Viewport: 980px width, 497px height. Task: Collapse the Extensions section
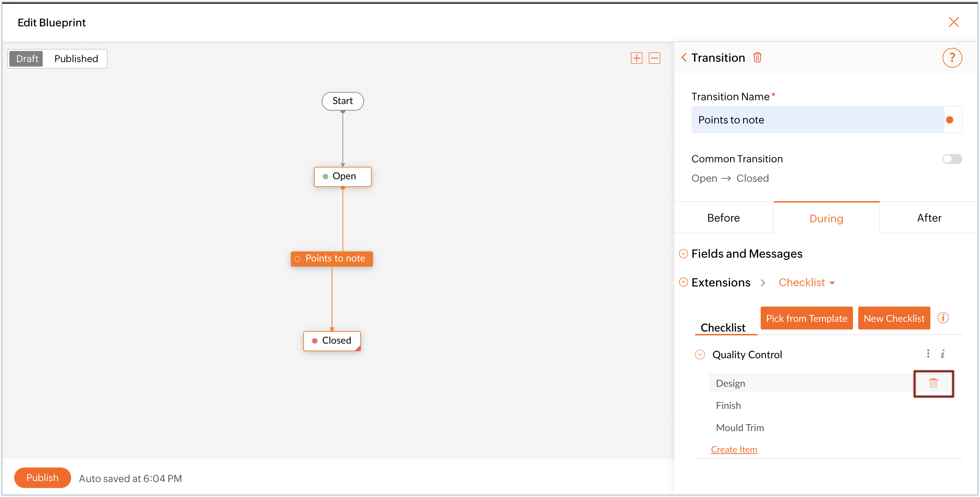coord(683,282)
